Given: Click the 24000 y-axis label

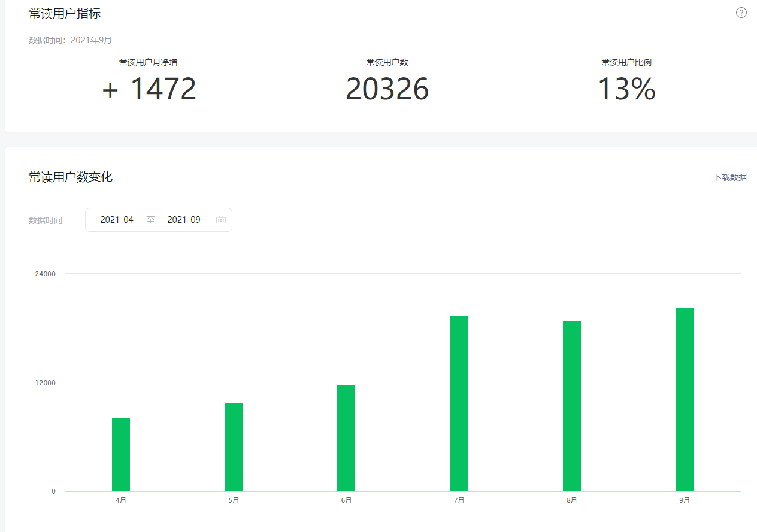Looking at the screenshot, I should point(46,274).
